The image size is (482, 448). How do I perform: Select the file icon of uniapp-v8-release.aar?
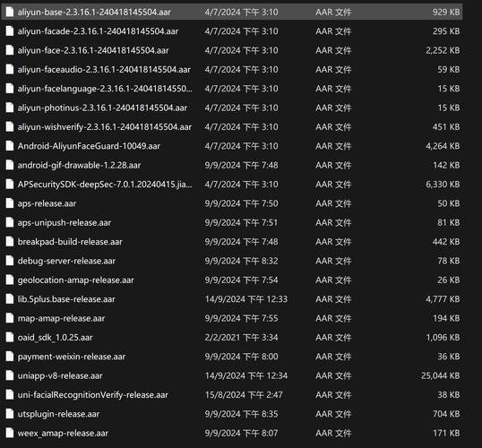[x=10, y=375]
